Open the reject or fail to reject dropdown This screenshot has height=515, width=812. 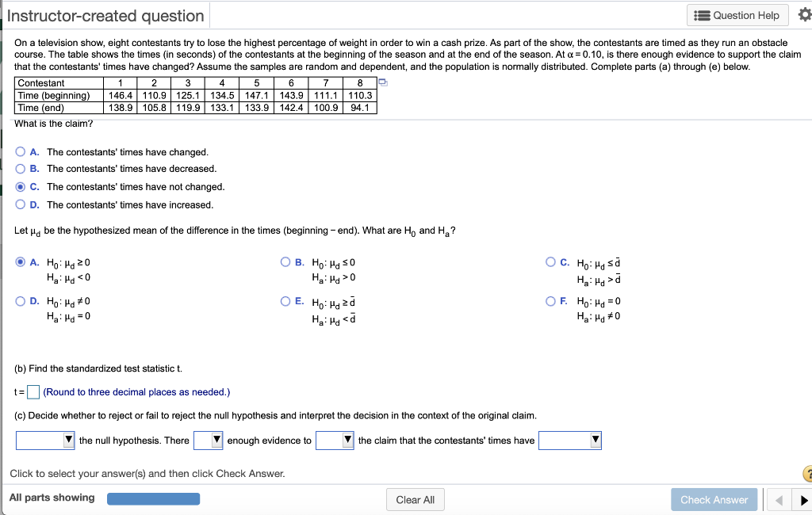(44, 440)
